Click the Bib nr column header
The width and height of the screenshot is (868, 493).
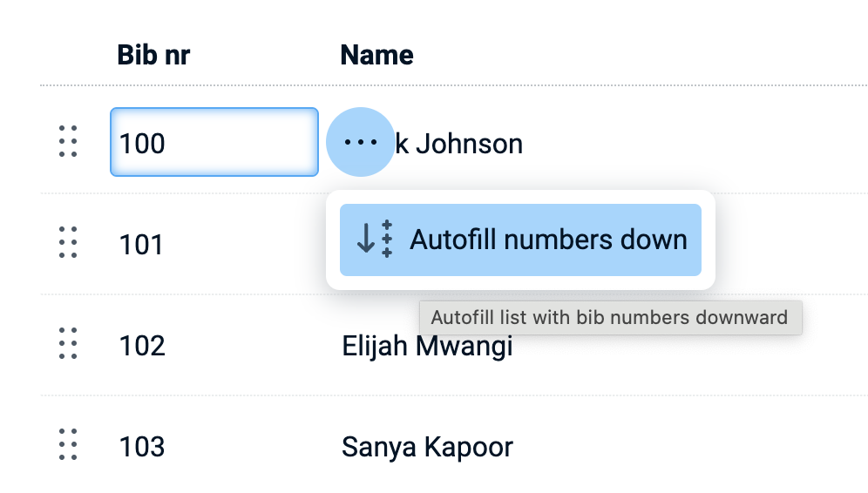pyautogui.click(x=153, y=56)
